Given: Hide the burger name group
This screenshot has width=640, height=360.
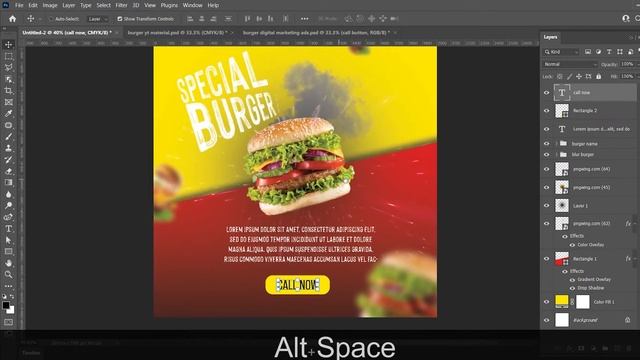Looking at the screenshot, I should click(x=547, y=144).
